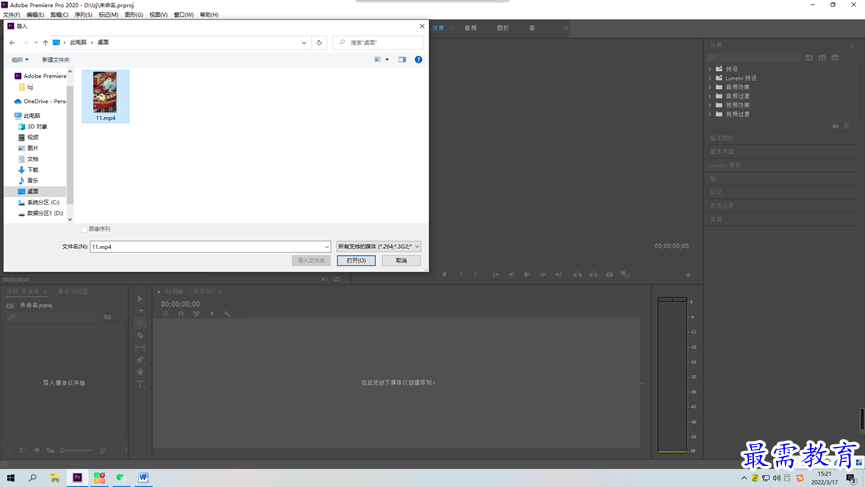The height and width of the screenshot is (487, 865).
Task: Select the 11.mp4 video thumbnail
Action: point(105,96)
